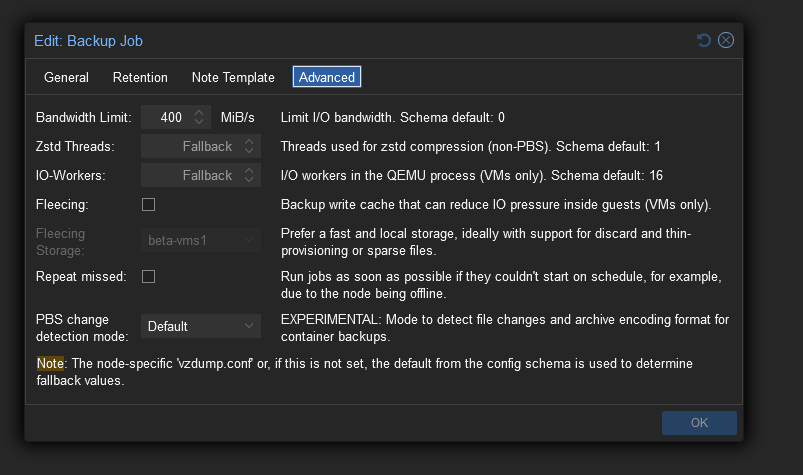Go to the Note Template tab
This screenshot has height=475, width=803.
[233, 77]
